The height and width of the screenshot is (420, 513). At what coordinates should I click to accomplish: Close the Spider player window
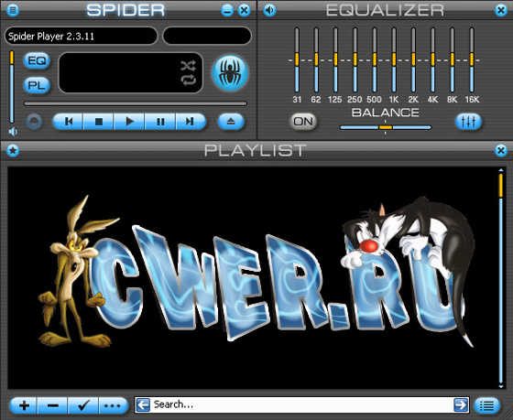tap(244, 10)
